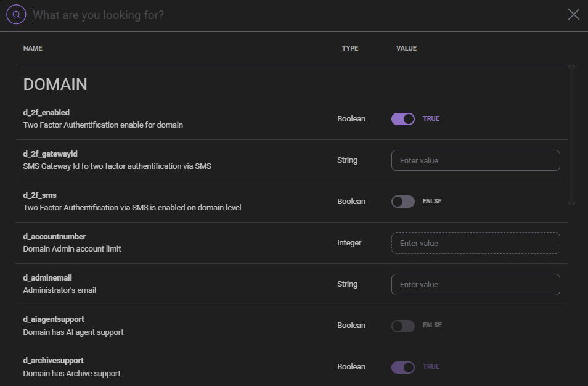Disable the d_archivesupport toggle
The height and width of the screenshot is (386, 588).
[402, 366]
